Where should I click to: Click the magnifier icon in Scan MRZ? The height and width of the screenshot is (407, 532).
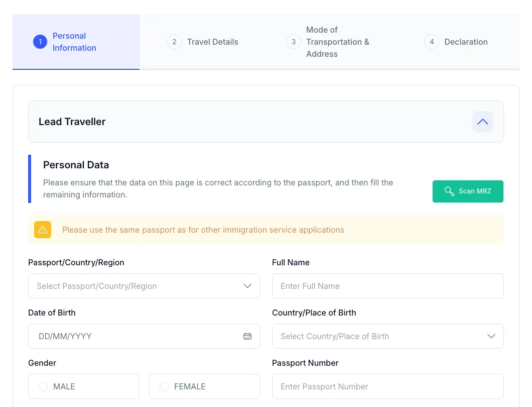click(x=449, y=191)
